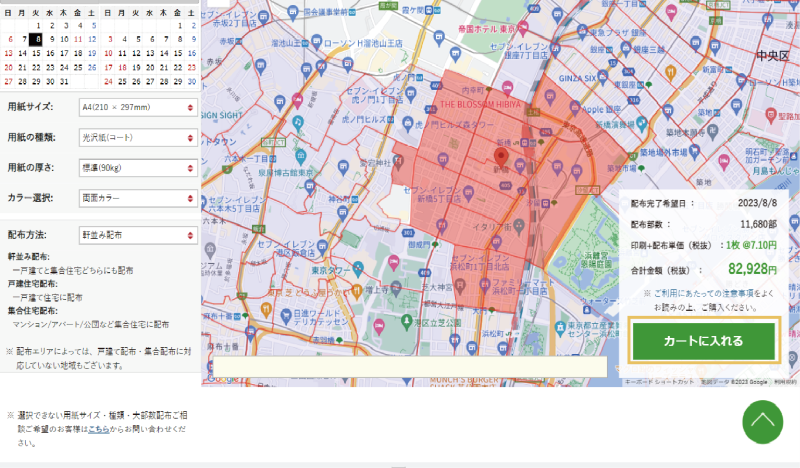Click the 東京タワー landmark marker
This screenshot has height=468, width=800.
click(358, 268)
